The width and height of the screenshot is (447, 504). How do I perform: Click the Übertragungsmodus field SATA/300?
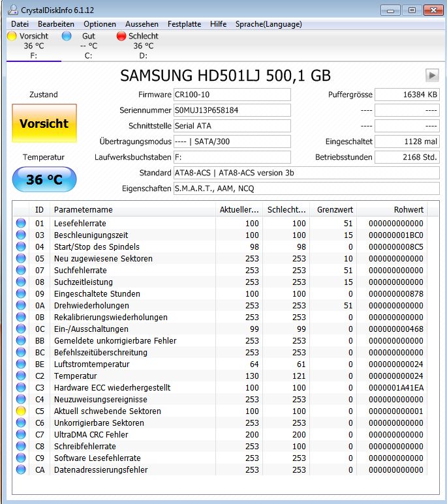[x=232, y=141]
